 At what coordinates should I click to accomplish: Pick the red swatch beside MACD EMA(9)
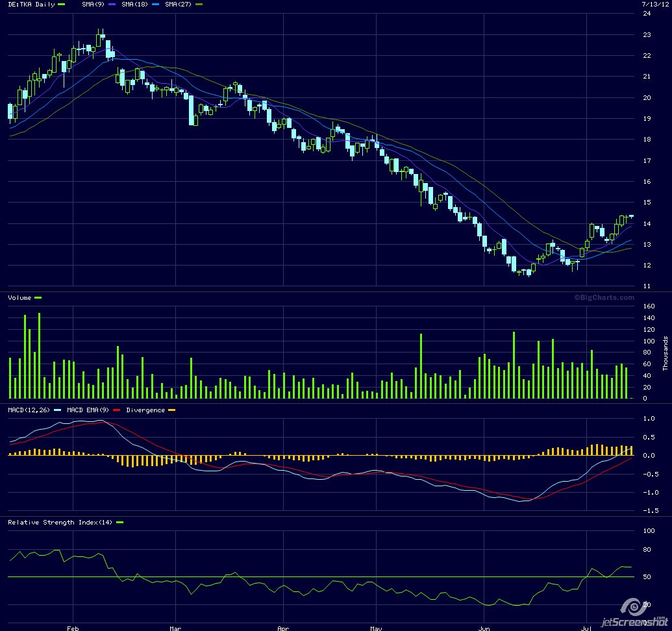[117, 410]
